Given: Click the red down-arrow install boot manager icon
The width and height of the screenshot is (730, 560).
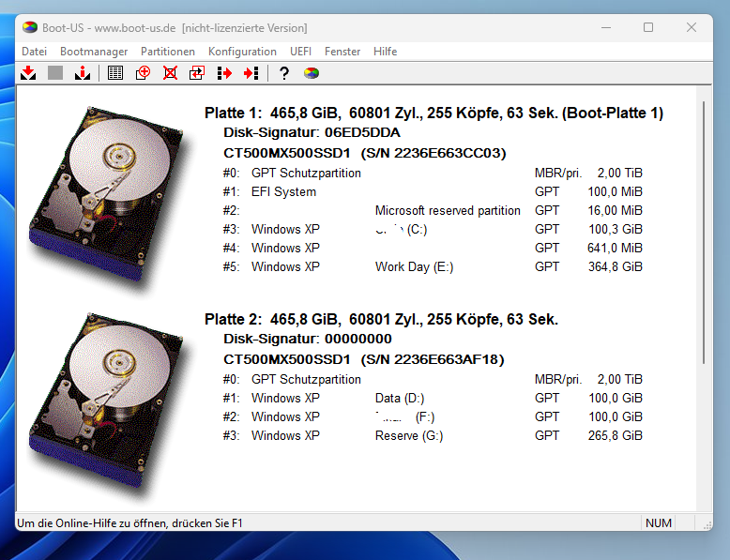Looking at the screenshot, I should [28, 73].
